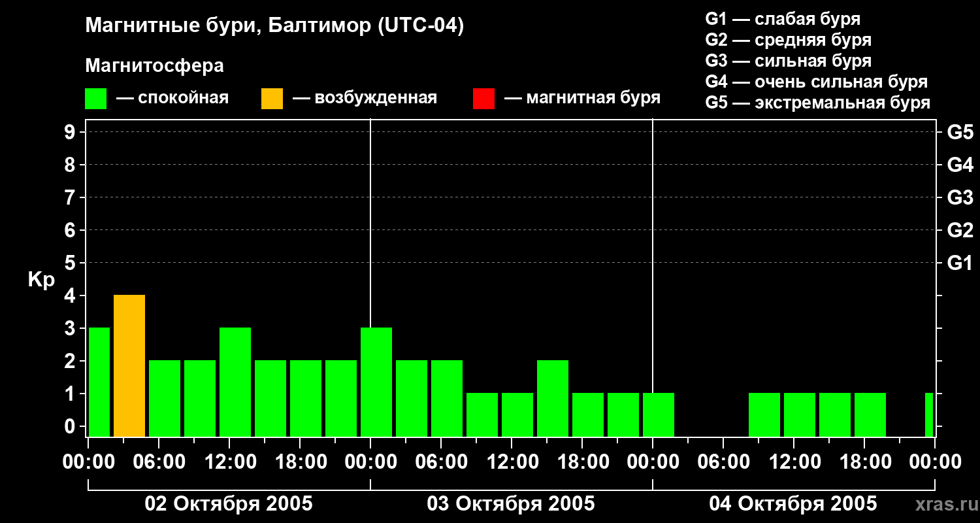Click 'G4 — очень сильная буря' legend line

point(817,82)
